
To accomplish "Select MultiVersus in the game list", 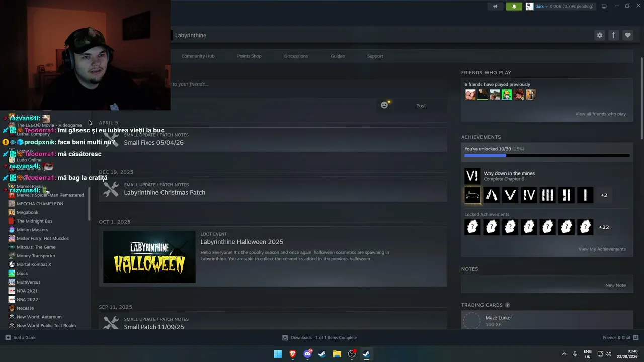I will pyautogui.click(x=28, y=282).
